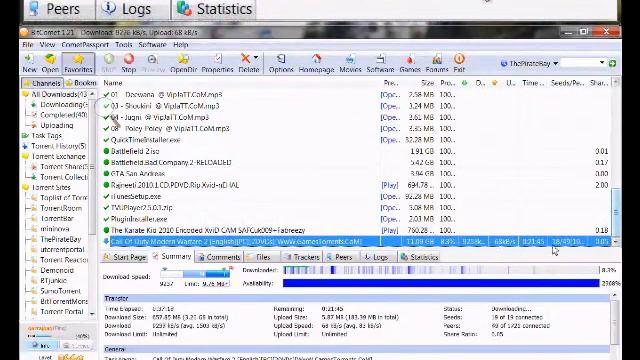Sort by Seeds/Peers column header

(567, 83)
